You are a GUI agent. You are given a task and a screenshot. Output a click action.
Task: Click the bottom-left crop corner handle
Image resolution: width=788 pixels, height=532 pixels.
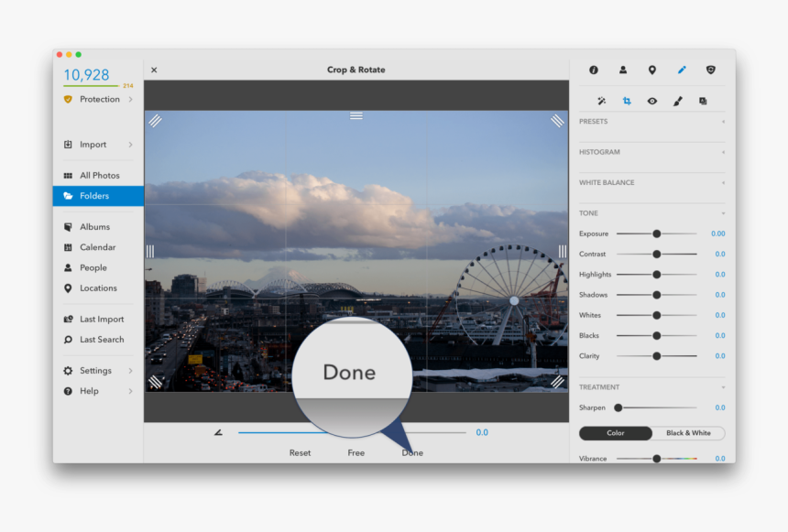[x=155, y=383]
